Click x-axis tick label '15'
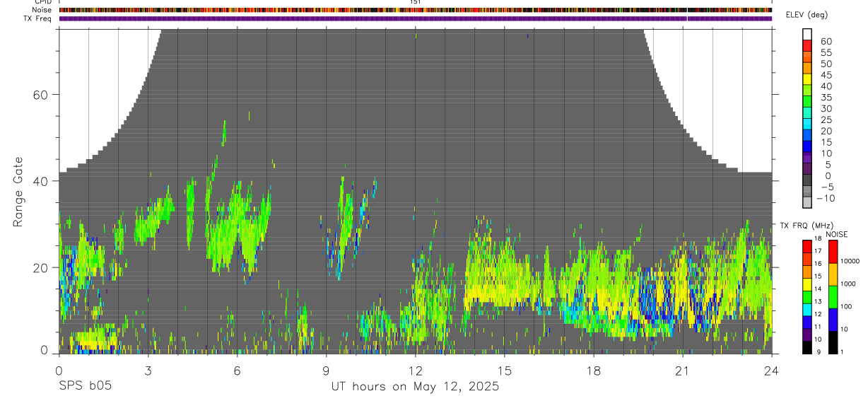Image resolution: width=868 pixels, height=401 pixels. point(505,370)
